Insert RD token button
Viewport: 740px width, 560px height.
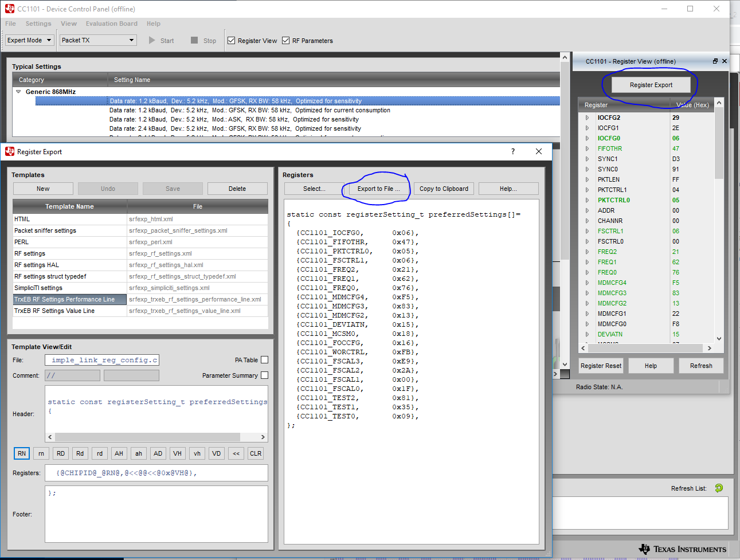click(61, 453)
